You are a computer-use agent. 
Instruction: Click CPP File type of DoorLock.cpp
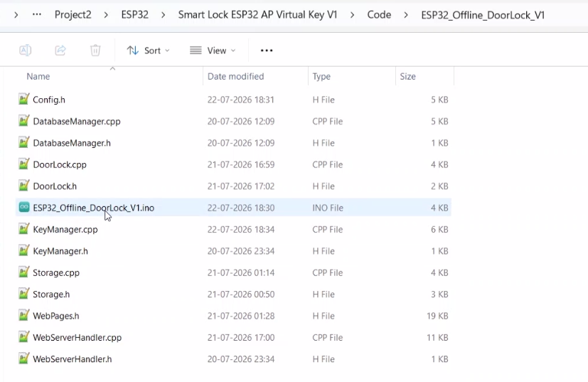[x=327, y=165]
